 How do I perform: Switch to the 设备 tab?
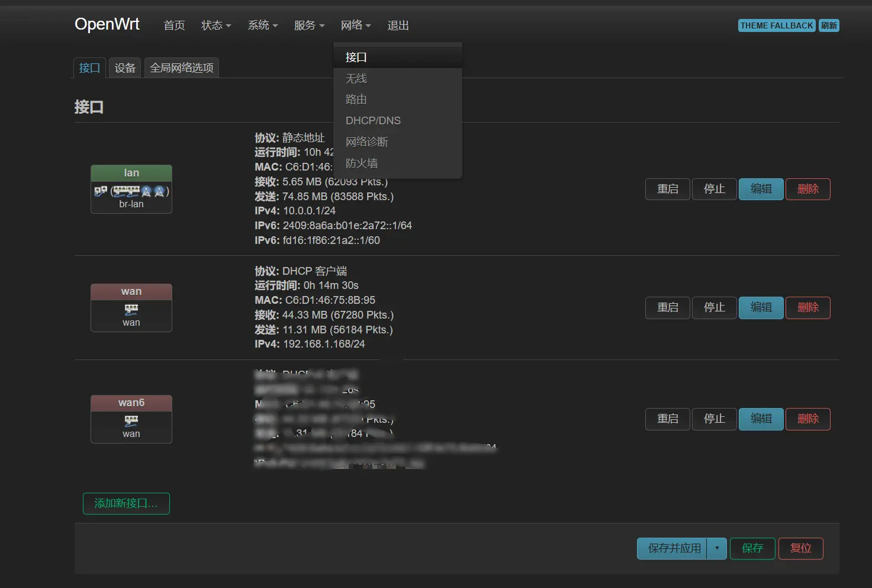(x=125, y=68)
